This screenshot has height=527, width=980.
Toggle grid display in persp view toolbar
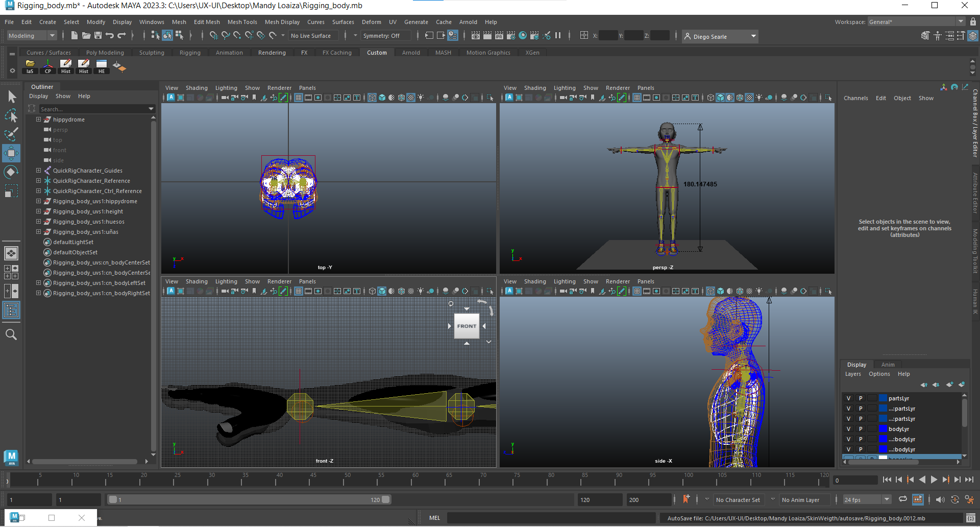[x=637, y=98]
